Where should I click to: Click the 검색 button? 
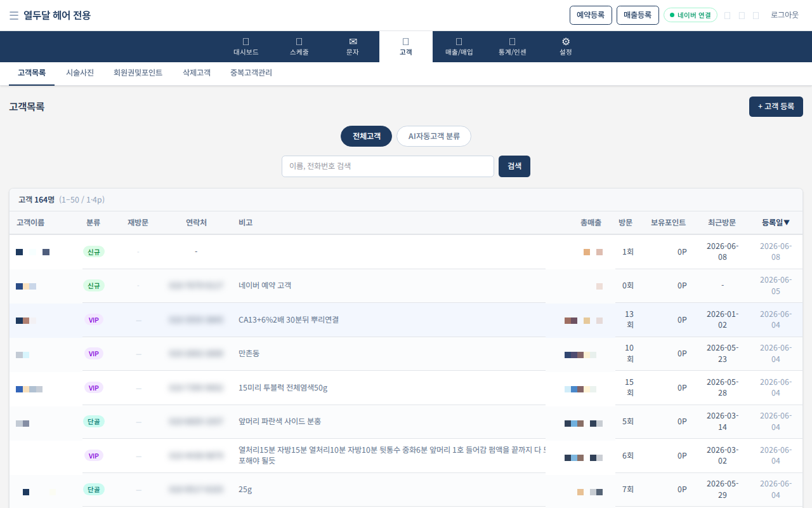514,166
